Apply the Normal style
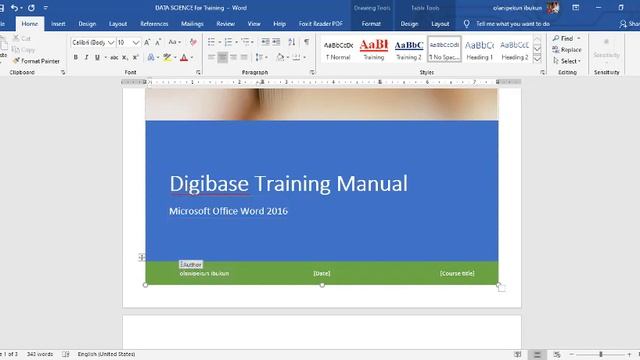This screenshot has width=640, height=360. coord(338,49)
